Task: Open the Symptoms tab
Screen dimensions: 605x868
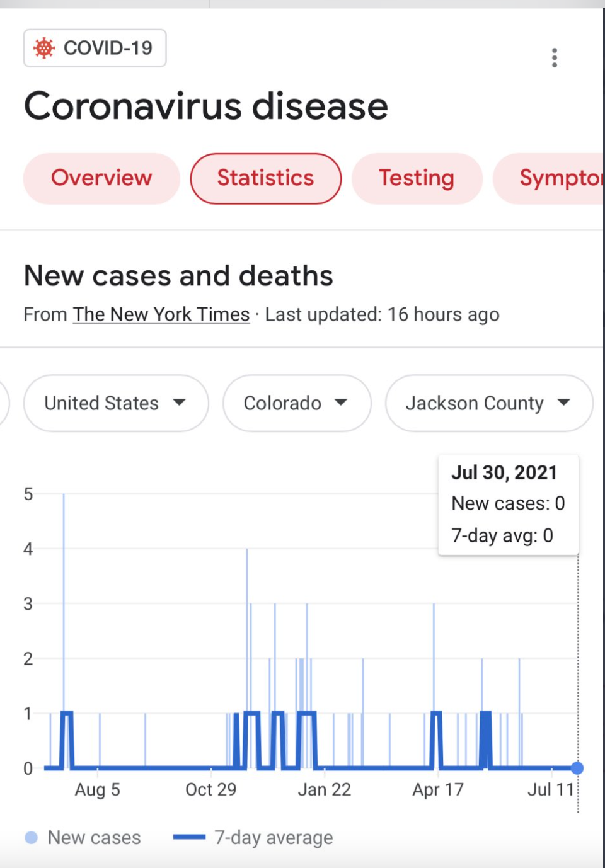Action: click(548, 178)
